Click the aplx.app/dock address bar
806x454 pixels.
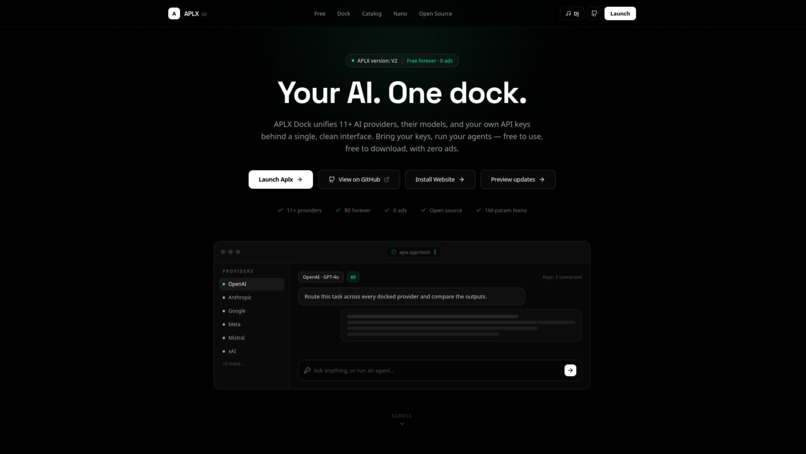413,252
